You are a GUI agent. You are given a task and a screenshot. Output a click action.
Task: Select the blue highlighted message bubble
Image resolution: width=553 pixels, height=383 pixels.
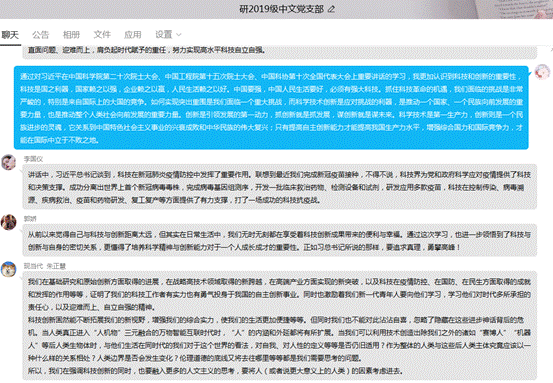pyautogui.click(x=271, y=108)
